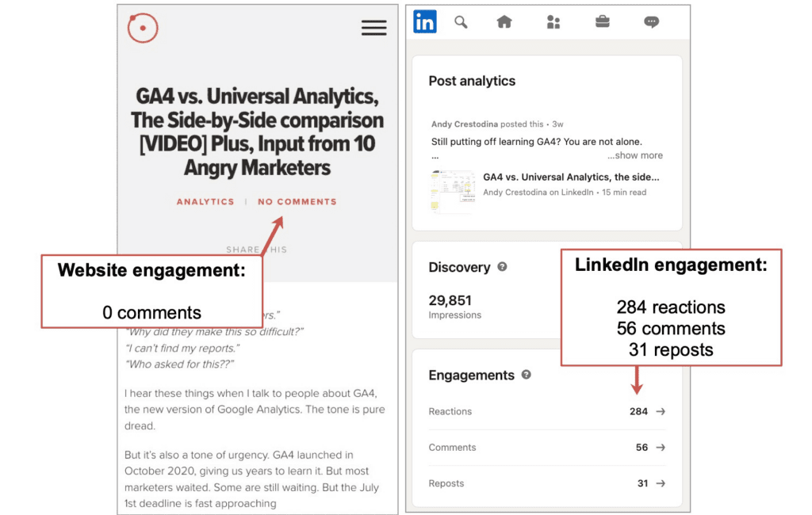Open LinkedIn search
The width and height of the screenshot is (812, 515).
point(461,22)
